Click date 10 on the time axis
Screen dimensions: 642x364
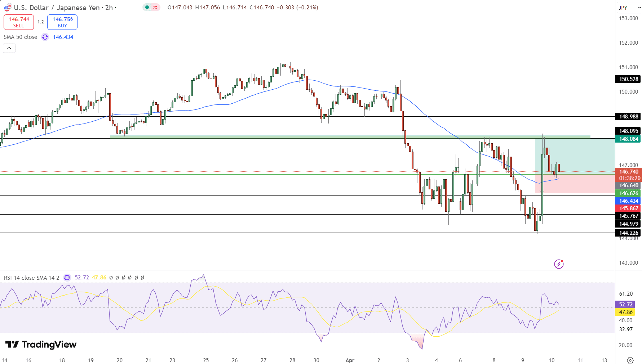coord(552,360)
